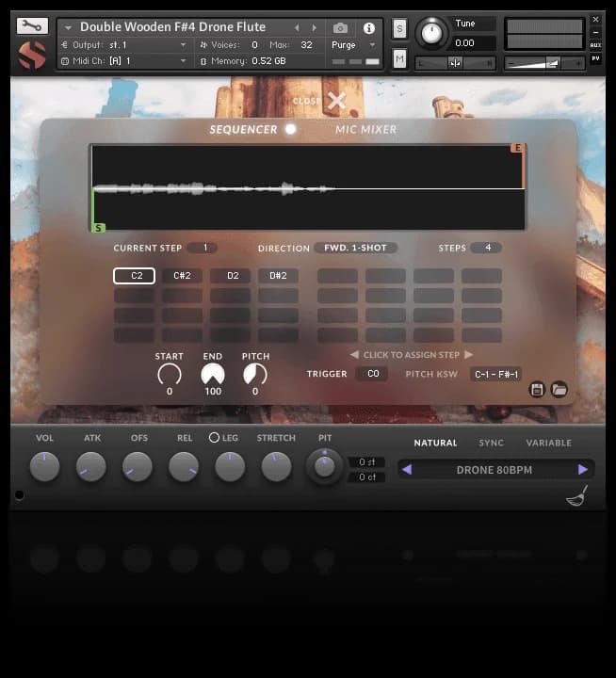The image size is (616, 678).
Task: Open the instrument info icon
Action: point(368,28)
